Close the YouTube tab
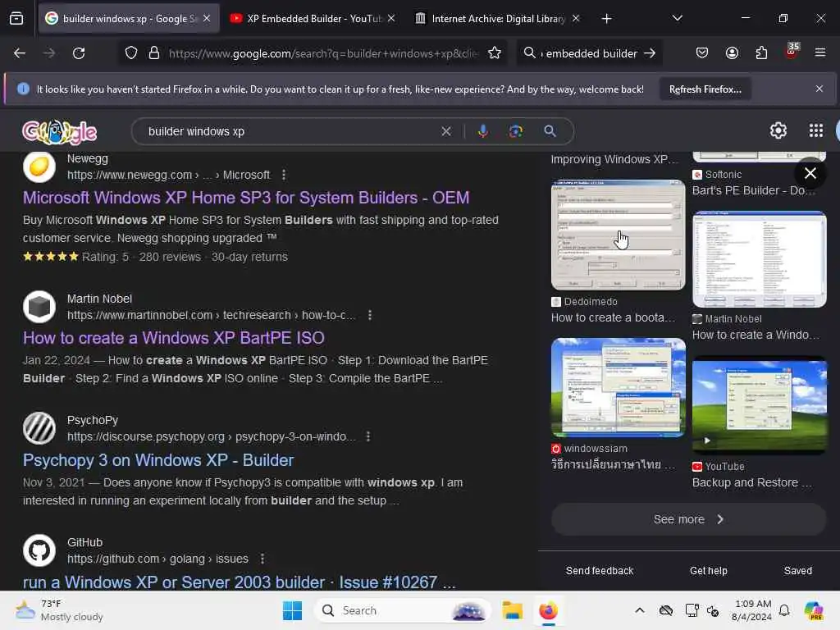Screen dimensions: 840x630 [x=391, y=18]
